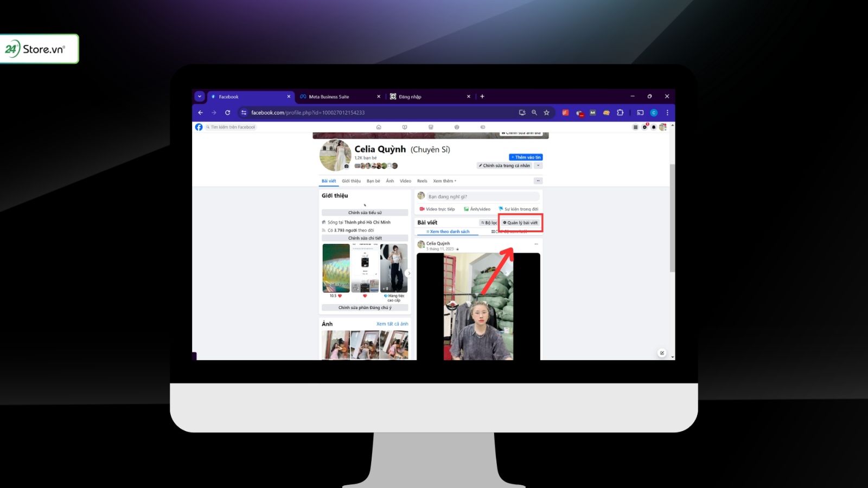Click "Chỉnh sửa trang cá nhân" button

pos(505,165)
